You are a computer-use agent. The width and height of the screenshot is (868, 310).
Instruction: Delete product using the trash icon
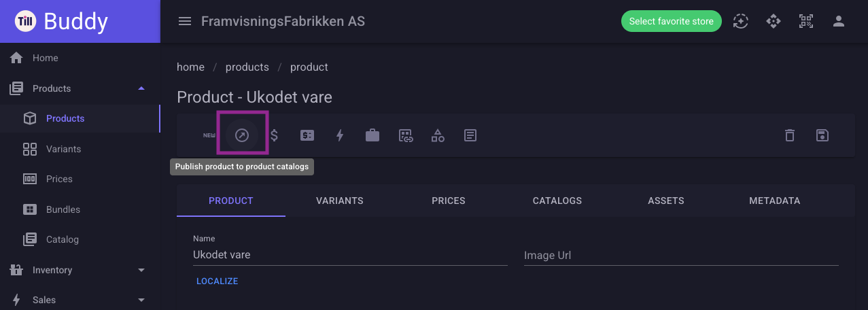pos(790,135)
